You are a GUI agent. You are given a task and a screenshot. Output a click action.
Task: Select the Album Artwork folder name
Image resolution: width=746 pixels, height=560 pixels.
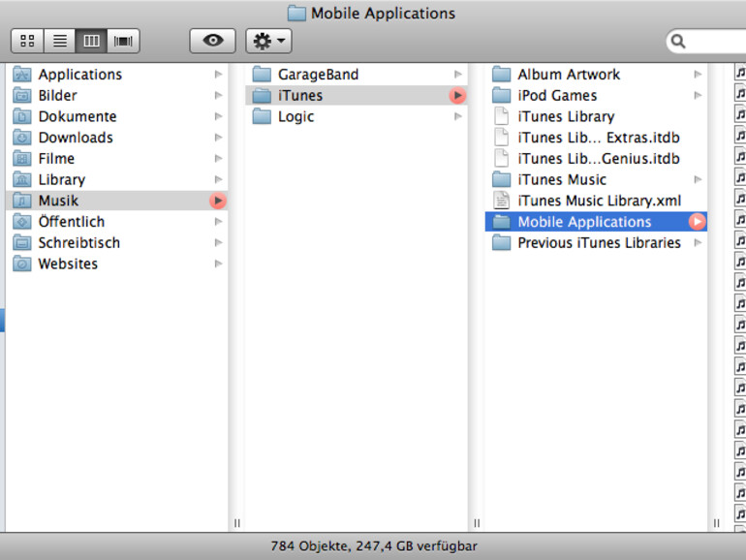point(569,75)
